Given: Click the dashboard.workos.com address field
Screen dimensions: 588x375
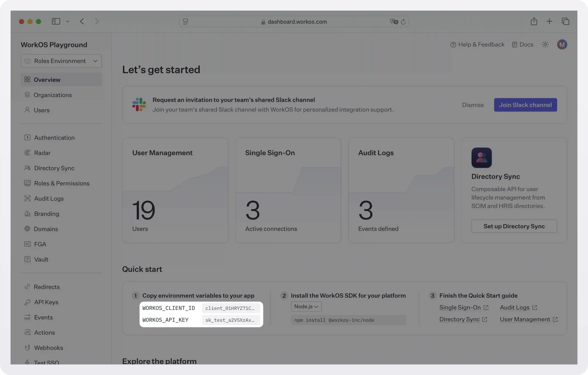Looking at the screenshot, I should tap(294, 22).
